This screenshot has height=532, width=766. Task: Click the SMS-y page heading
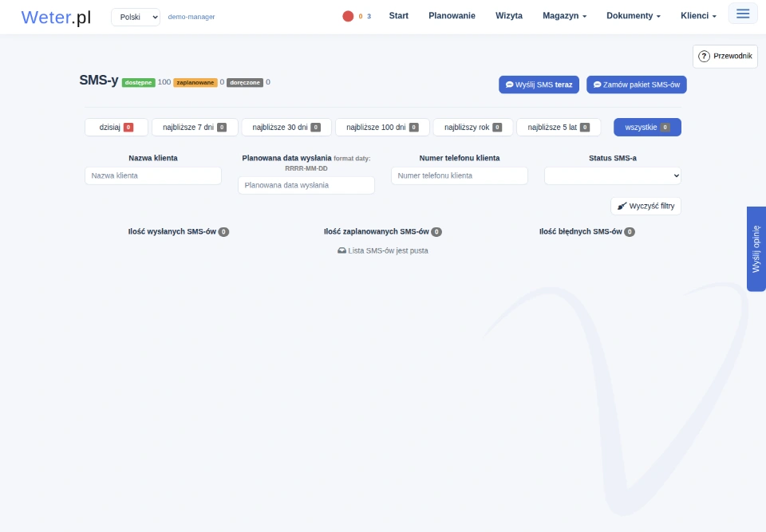[99, 81]
